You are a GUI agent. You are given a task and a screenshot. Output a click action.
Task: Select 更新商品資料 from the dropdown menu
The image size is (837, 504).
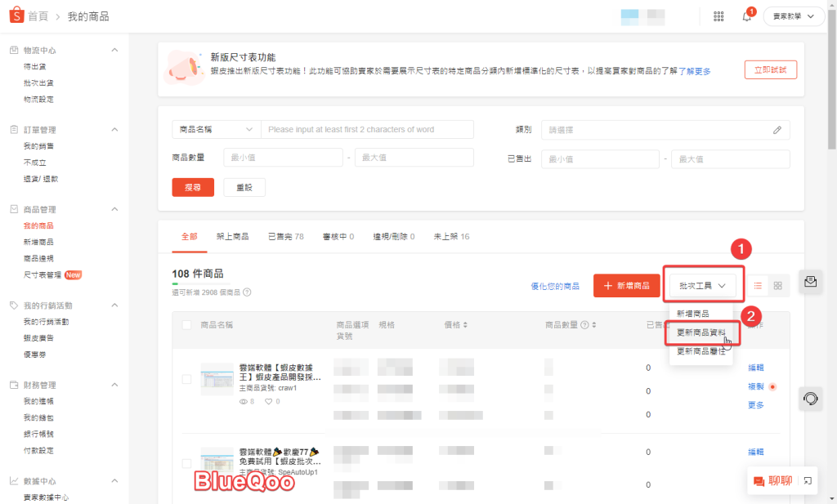[x=701, y=332]
